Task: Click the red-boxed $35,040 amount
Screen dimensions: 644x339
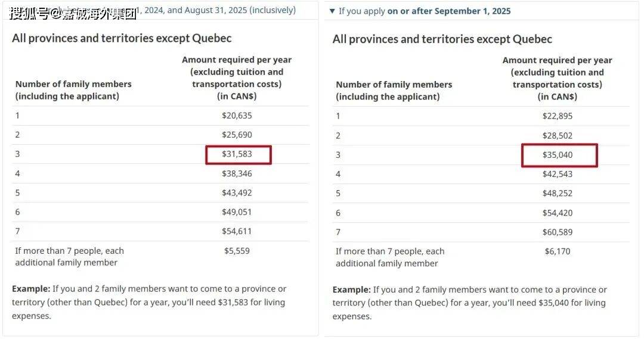Action: point(558,155)
